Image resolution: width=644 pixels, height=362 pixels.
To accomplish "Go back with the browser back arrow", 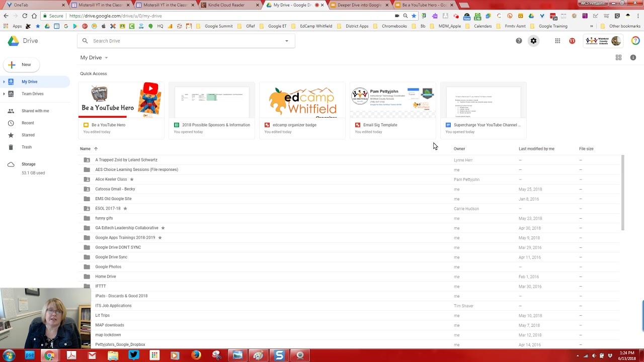I will tap(6, 16).
